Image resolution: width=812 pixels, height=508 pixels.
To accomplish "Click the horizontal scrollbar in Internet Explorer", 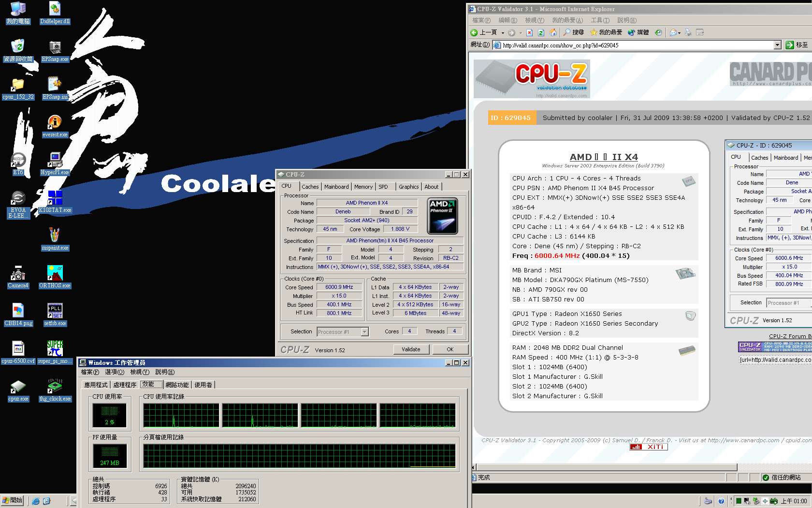I will [x=608, y=467].
